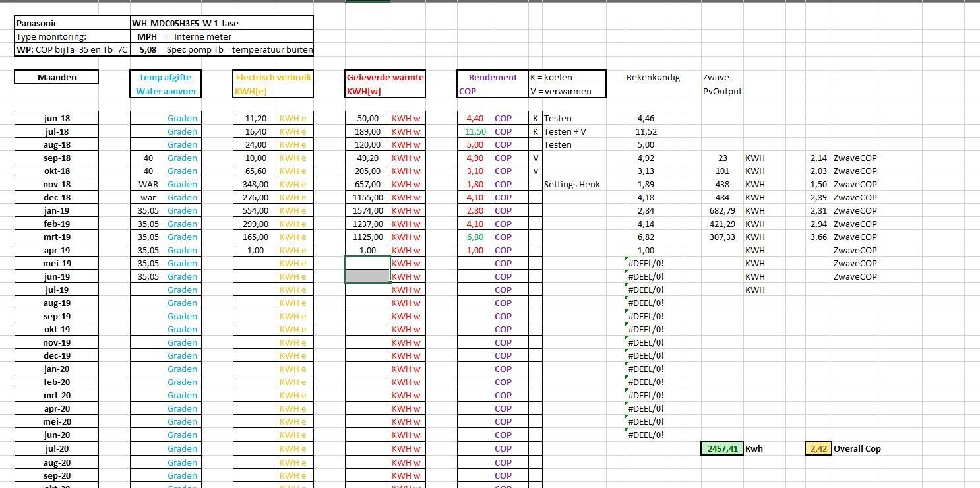
Task: Click the 'Geleverde warmte' header
Action: click(x=385, y=77)
